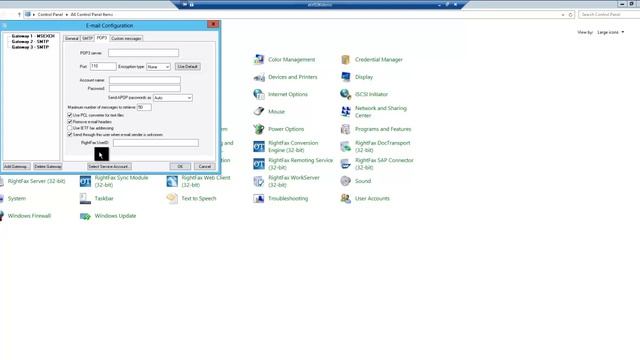Expand the address bar history dropdown
The image size is (640, 360).
[563, 15]
